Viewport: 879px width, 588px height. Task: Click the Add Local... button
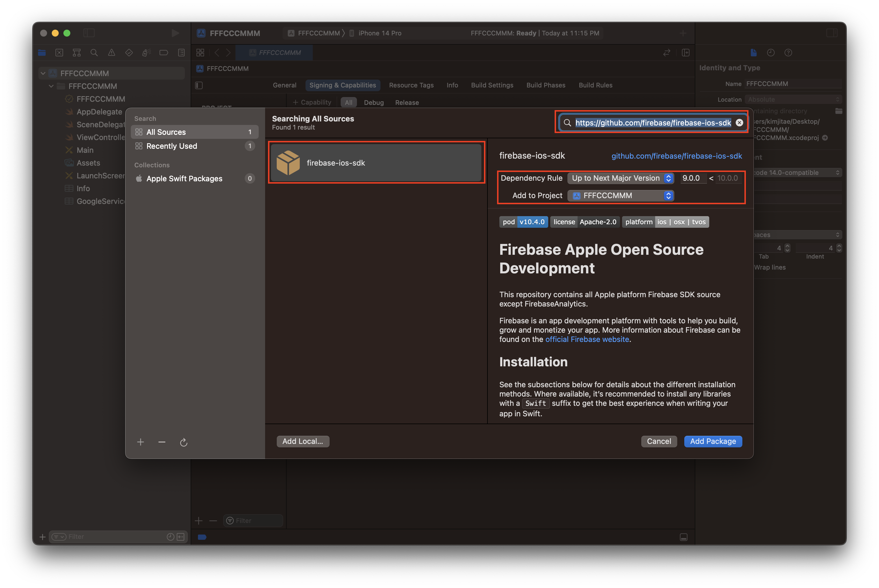click(303, 441)
